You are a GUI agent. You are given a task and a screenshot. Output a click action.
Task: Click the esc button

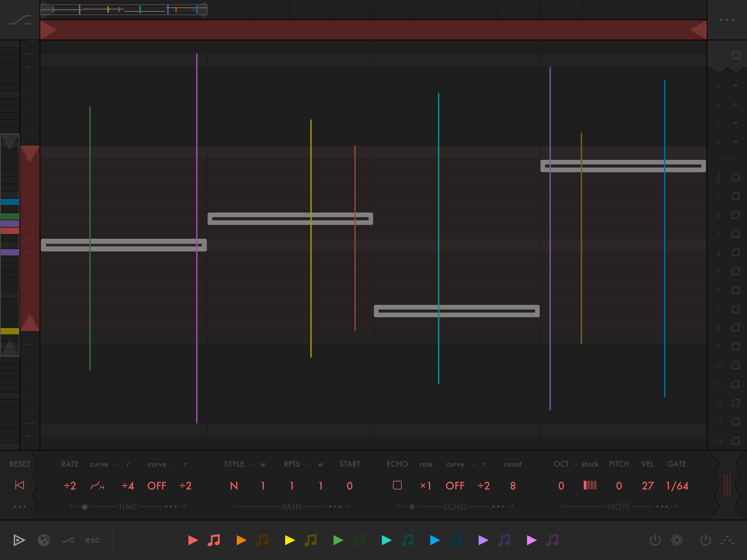coord(92,540)
